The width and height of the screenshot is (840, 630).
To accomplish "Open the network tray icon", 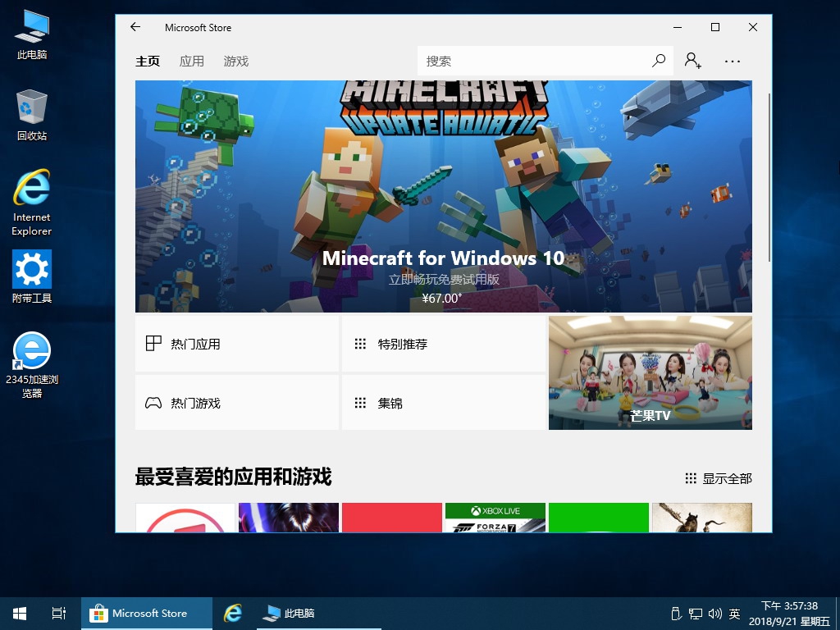I will [x=696, y=614].
